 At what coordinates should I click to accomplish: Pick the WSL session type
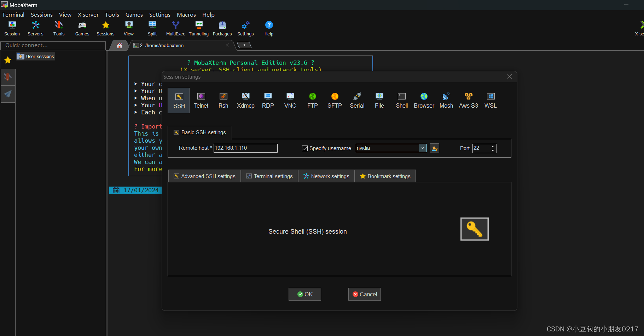click(x=491, y=101)
